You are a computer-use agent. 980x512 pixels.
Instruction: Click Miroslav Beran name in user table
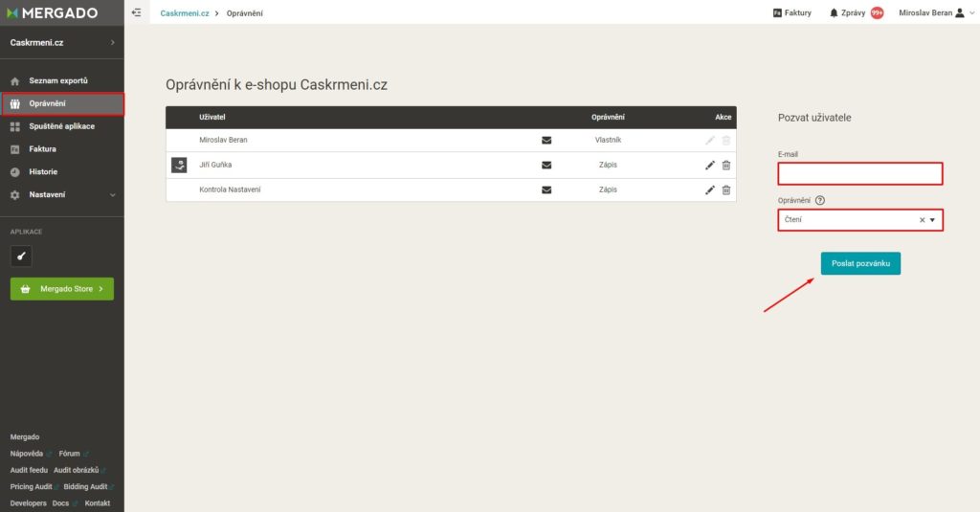[223, 140]
